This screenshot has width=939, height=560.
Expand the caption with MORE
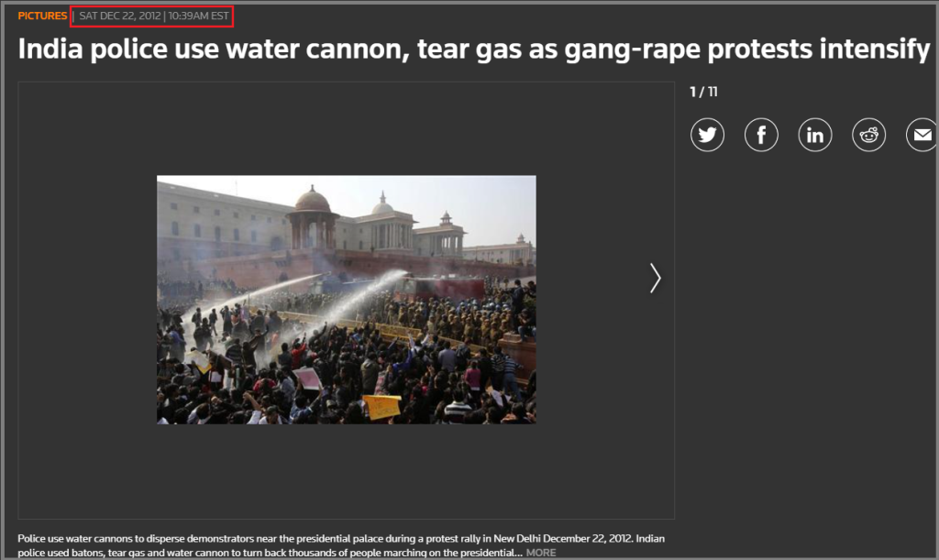click(x=541, y=553)
